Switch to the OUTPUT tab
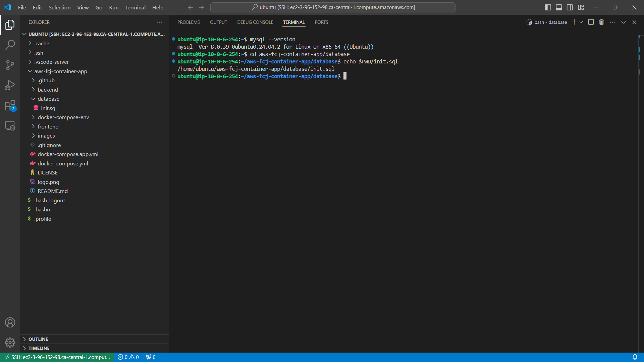The height and width of the screenshot is (362, 644). click(x=218, y=22)
